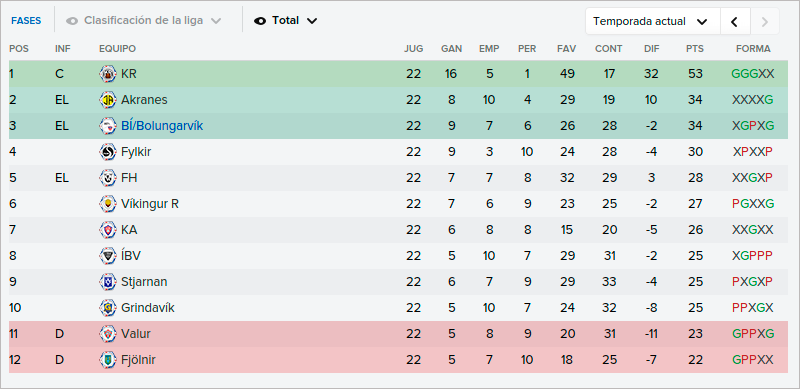Sort by the FORMA column header
The image size is (800, 389).
point(753,49)
